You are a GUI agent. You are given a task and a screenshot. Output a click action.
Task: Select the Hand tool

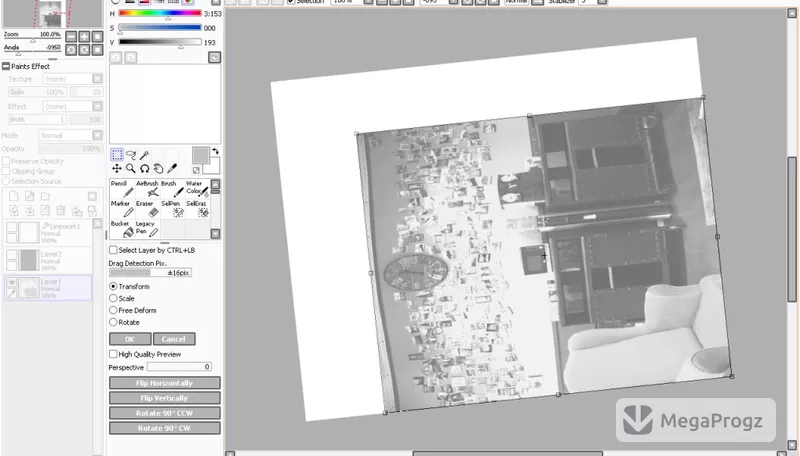[159, 168]
